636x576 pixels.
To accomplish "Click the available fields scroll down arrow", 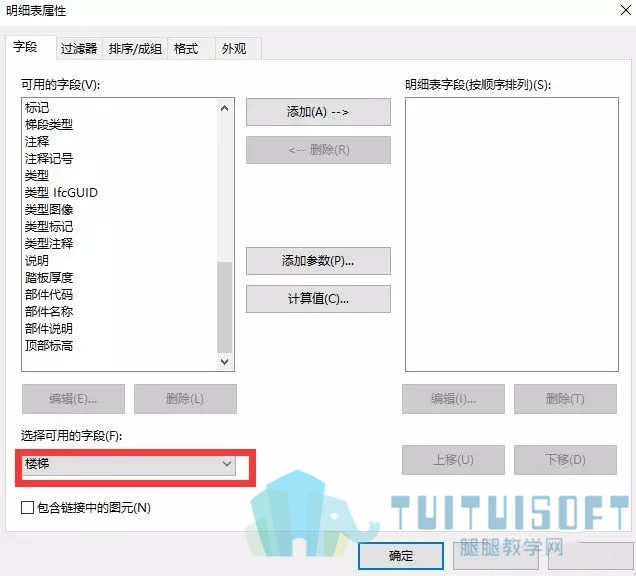I will [x=224, y=361].
